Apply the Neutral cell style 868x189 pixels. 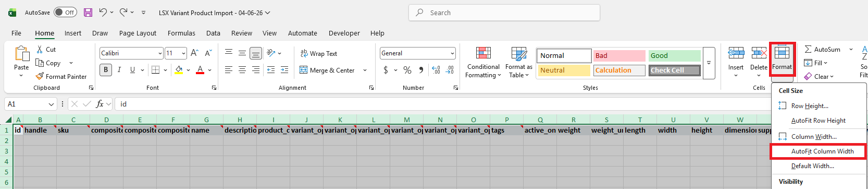click(564, 70)
